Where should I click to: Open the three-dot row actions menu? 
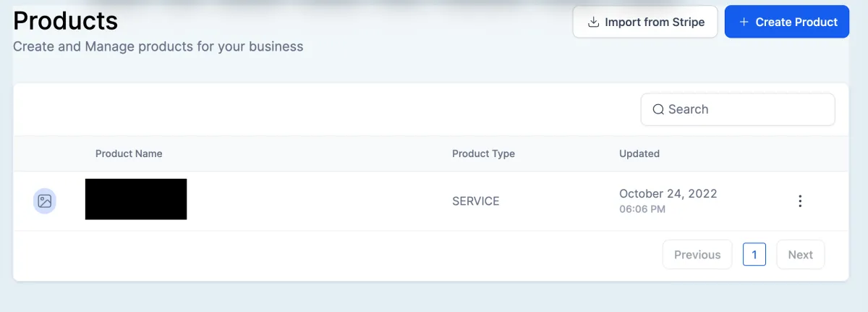coord(800,201)
